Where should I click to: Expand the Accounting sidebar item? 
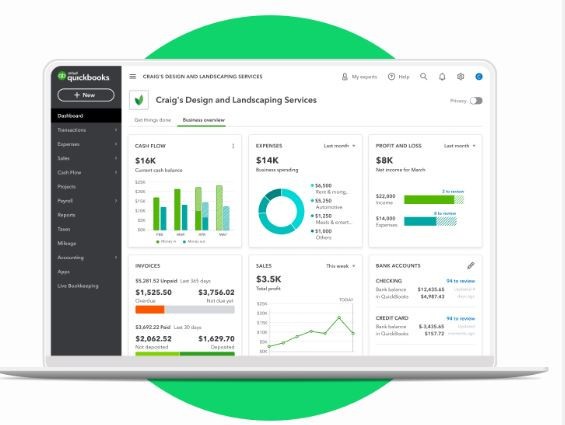click(x=86, y=257)
